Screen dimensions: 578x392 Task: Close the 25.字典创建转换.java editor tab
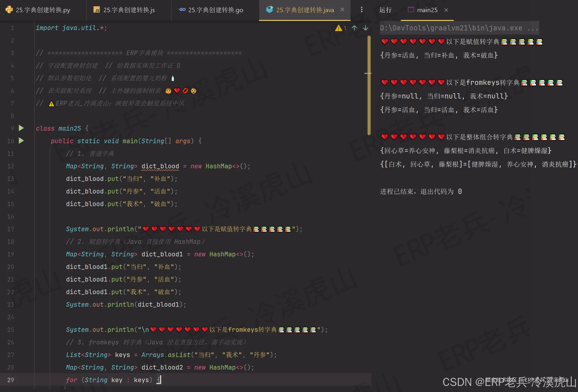(x=342, y=10)
